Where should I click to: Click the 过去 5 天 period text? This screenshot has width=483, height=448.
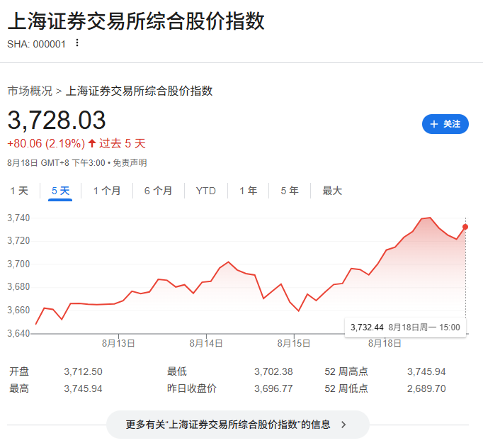[x=123, y=143]
